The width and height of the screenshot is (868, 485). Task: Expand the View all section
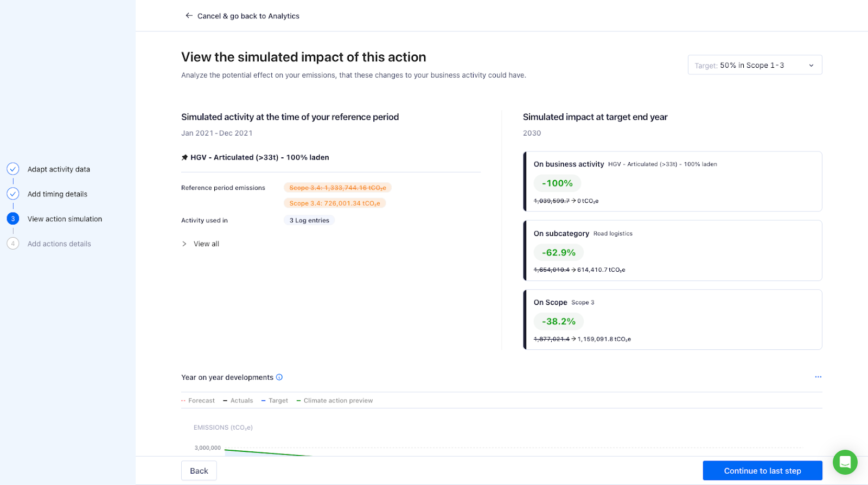201,244
